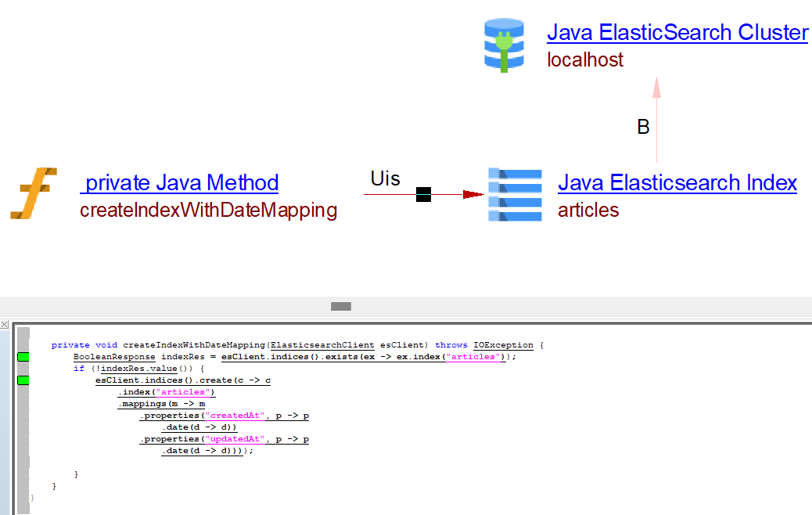Click the first green bookmark marker

tap(23, 357)
